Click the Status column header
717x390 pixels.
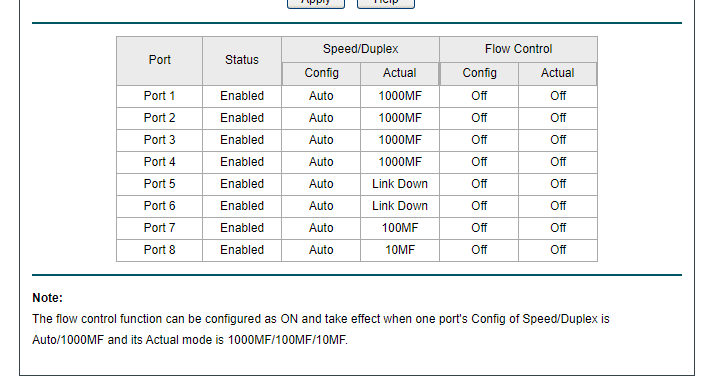pyautogui.click(x=242, y=60)
